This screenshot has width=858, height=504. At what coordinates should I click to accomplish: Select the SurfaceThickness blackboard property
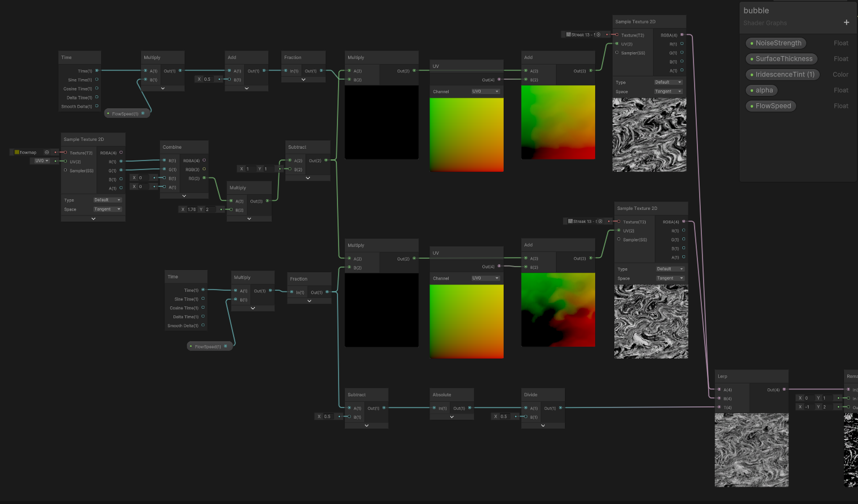click(782, 59)
